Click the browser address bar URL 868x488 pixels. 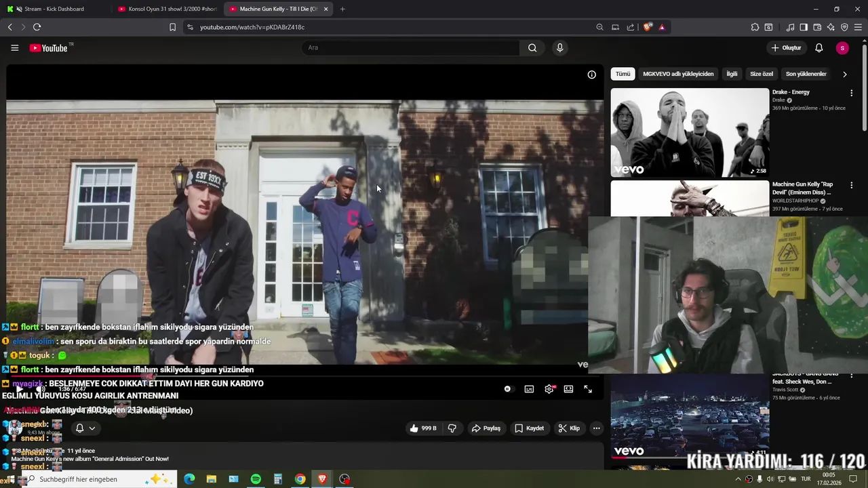pos(252,27)
